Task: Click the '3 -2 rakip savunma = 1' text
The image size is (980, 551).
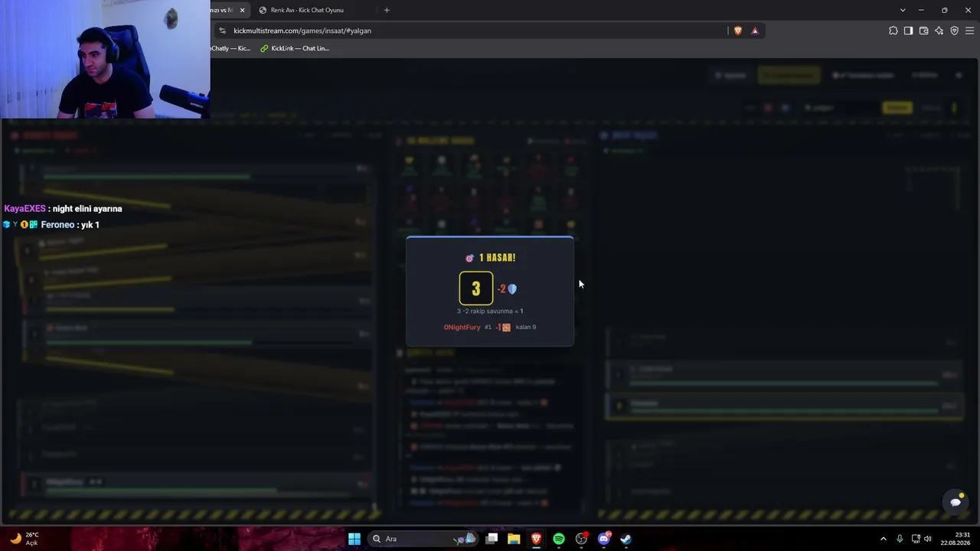Action: [x=490, y=311]
